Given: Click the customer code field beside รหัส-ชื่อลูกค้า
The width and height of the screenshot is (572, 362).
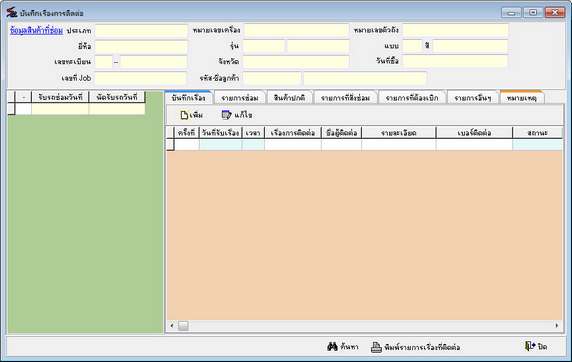Looking at the screenshot, I should click(272, 78).
